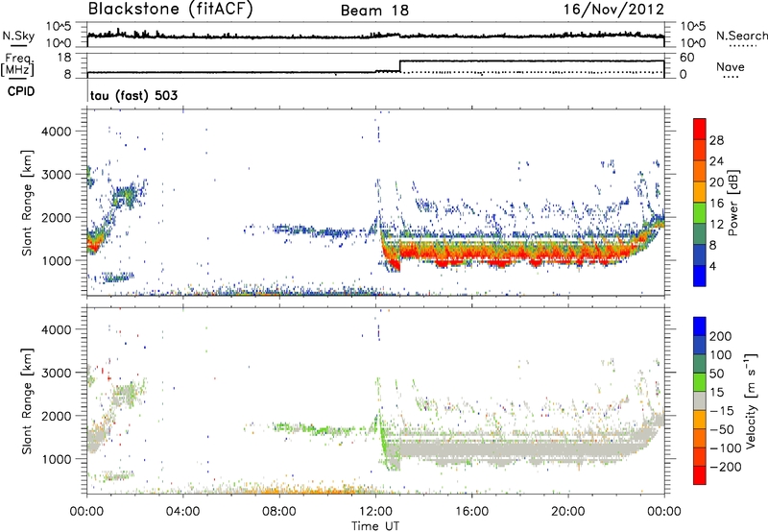Click the 28 tick on the power colorbar
Viewport: 768px width, 532px height.
716,140
